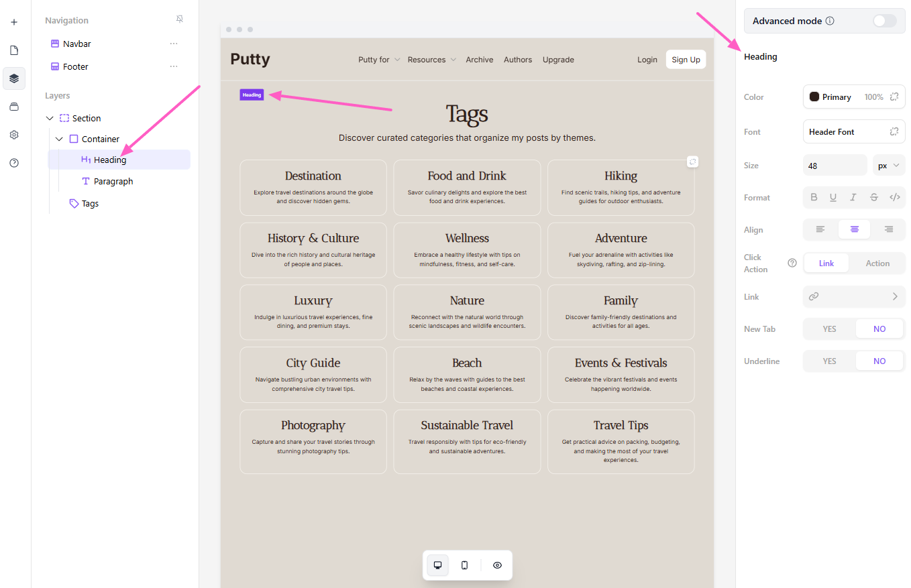The image size is (911, 588).
Task: Click the Help question mark icon
Action: coord(14,163)
